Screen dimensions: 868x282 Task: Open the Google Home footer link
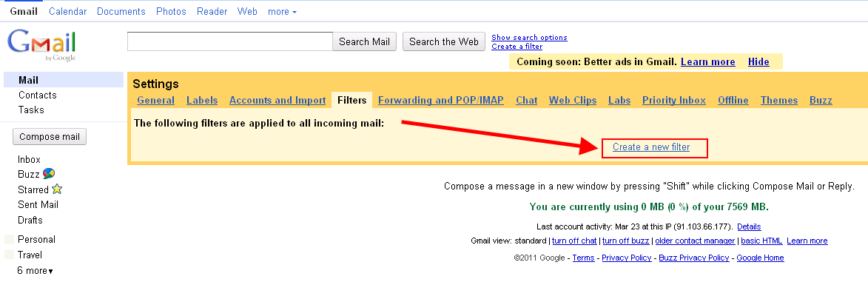(x=760, y=258)
